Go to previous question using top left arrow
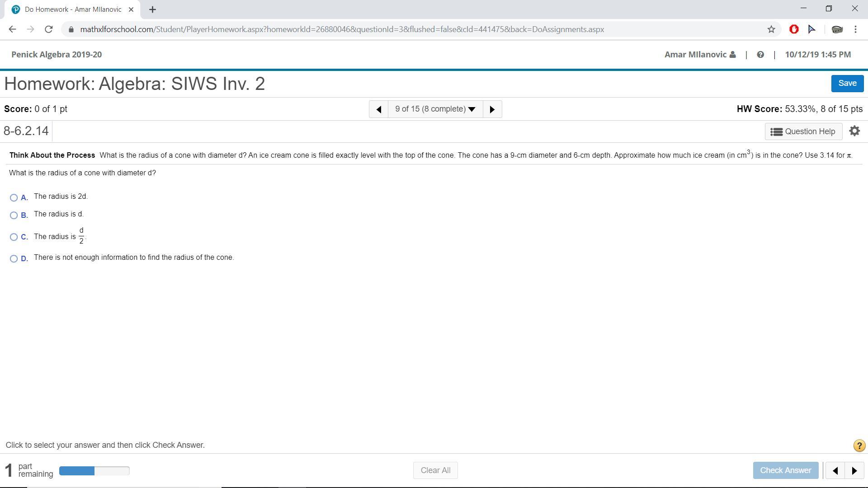 coord(379,109)
